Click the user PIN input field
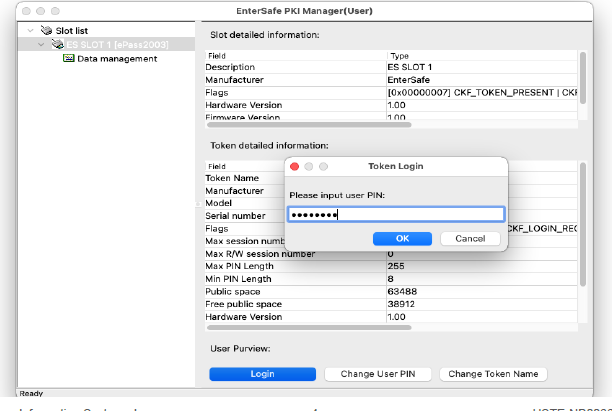The height and width of the screenshot is (411, 612). pyautogui.click(x=397, y=215)
